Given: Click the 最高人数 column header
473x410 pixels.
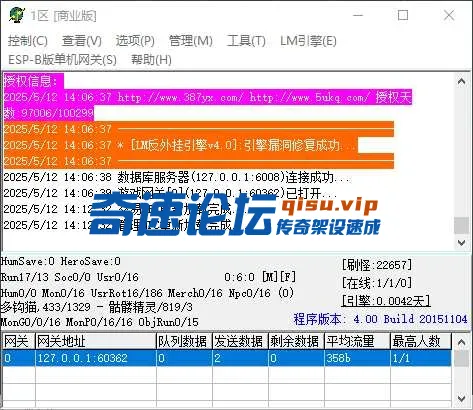Looking at the screenshot, I should point(421,341).
